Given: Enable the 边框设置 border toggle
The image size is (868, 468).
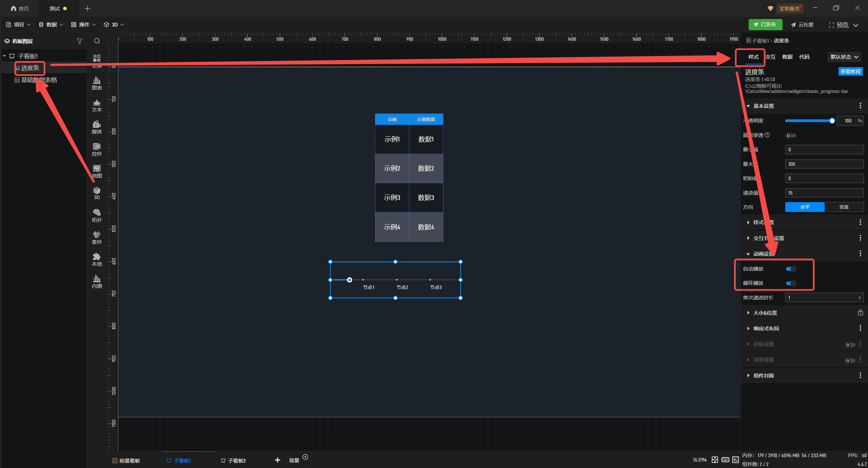Looking at the screenshot, I should [850, 345].
